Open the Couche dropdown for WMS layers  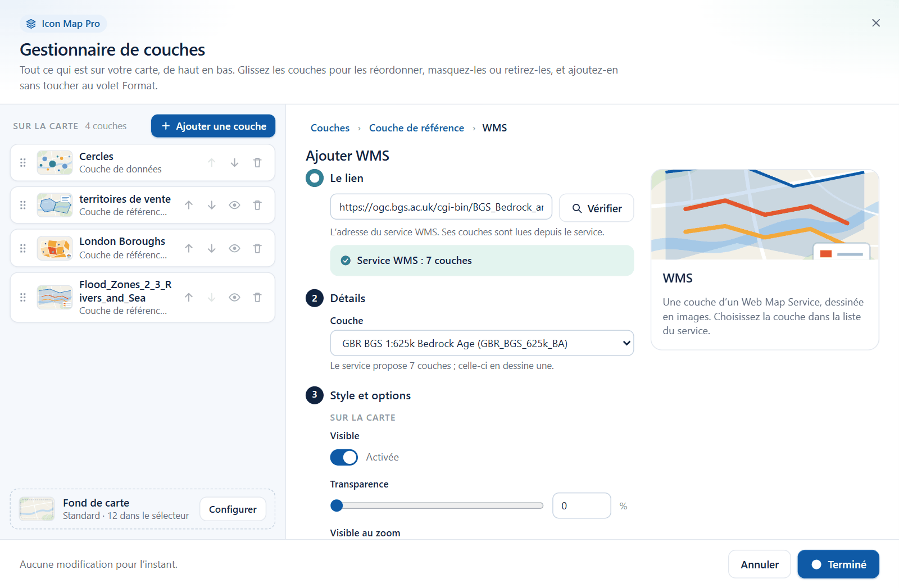click(x=482, y=343)
